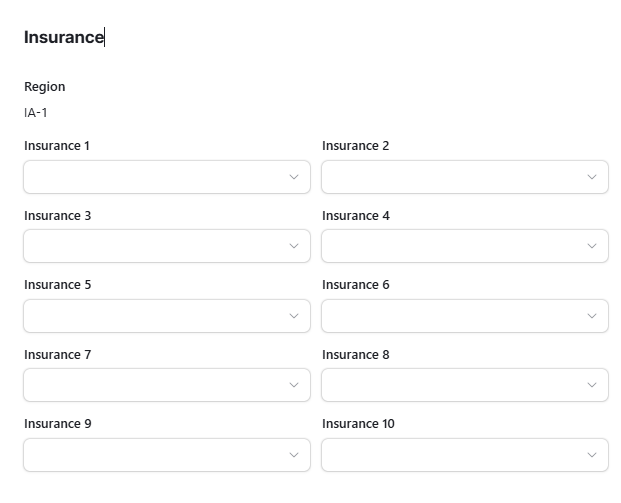The height and width of the screenshot is (503, 621).
Task: Open the Insurance 9 dropdown
Action: pos(167,455)
